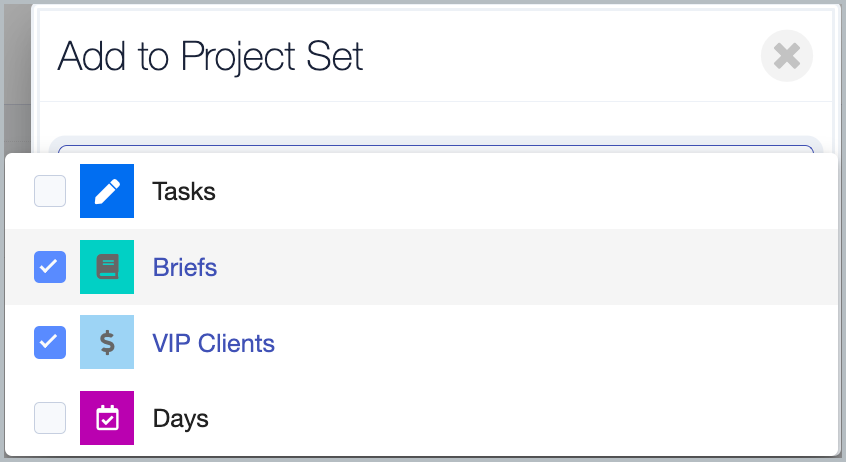Check the Tasks checkbox
This screenshot has height=462, width=846.
pyautogui.click(x=50, y=191)
